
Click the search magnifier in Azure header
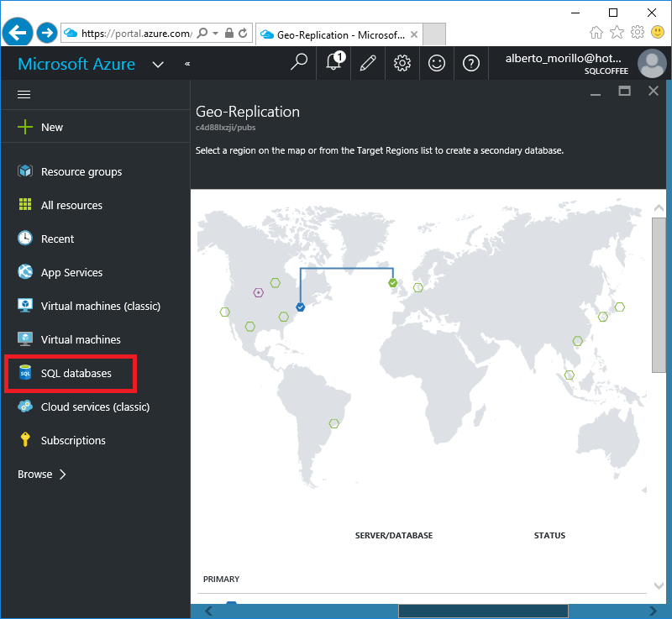299,63
